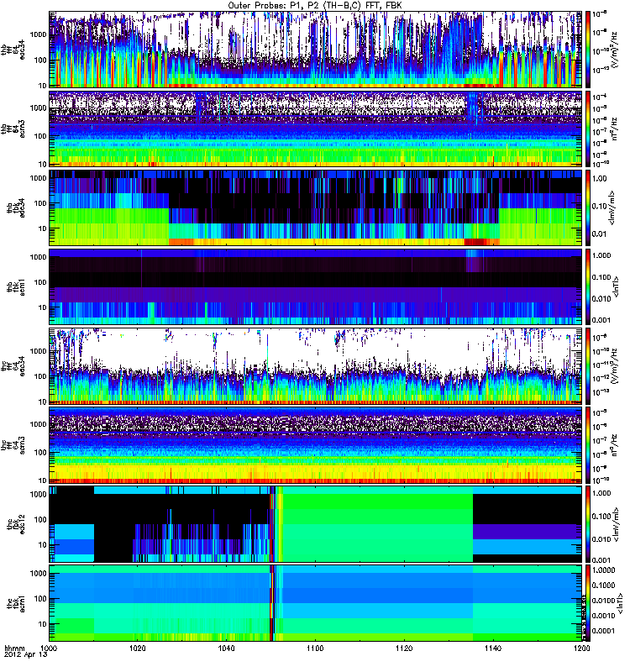Click the '1.00' tick on thb fbk edc34 color bar
Screen dimensions: 630x672
[x=600, y=179]
